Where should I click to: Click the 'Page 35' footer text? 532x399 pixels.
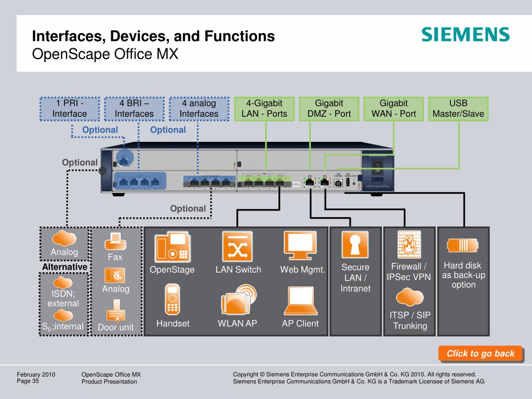(28, 381)
